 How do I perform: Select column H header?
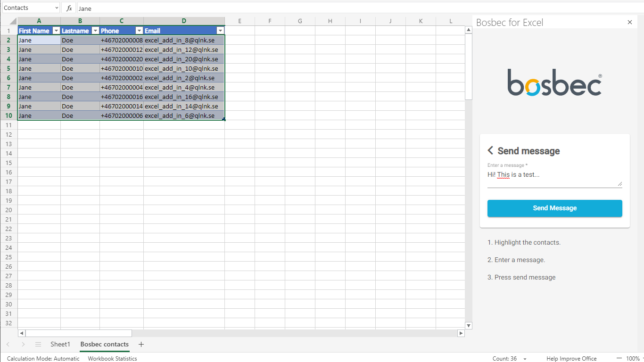330,21
